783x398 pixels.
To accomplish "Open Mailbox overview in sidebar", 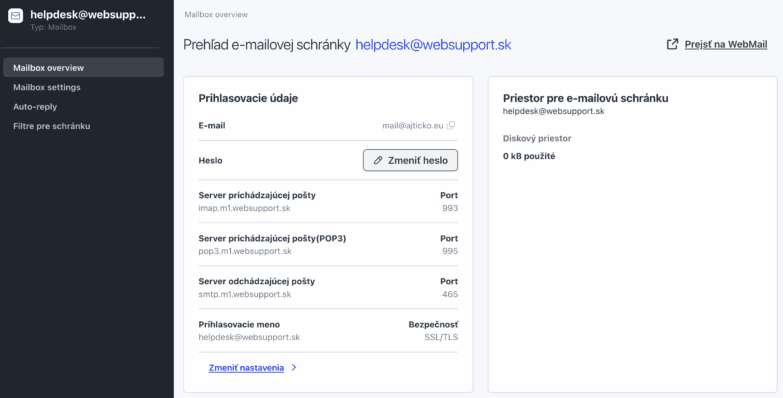I will [x=83, y=67].
